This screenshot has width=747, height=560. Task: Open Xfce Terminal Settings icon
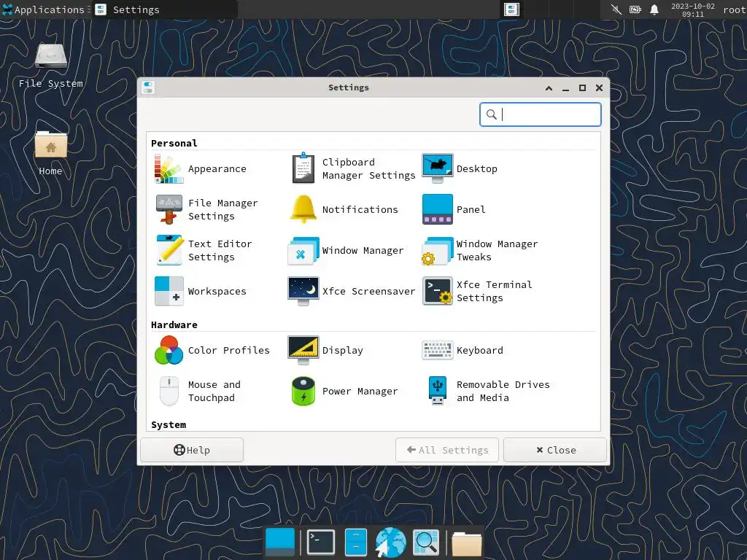(x=438, y=291)
